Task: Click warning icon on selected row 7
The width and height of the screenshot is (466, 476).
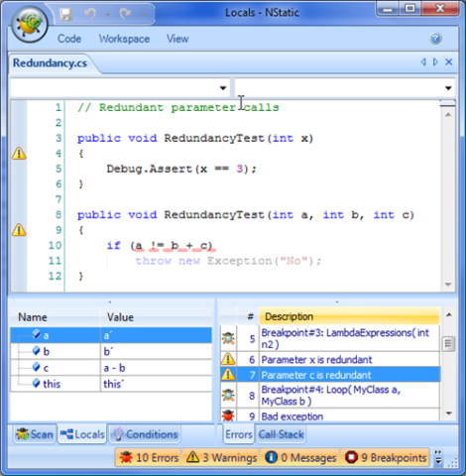Action: tap(228, 375)
